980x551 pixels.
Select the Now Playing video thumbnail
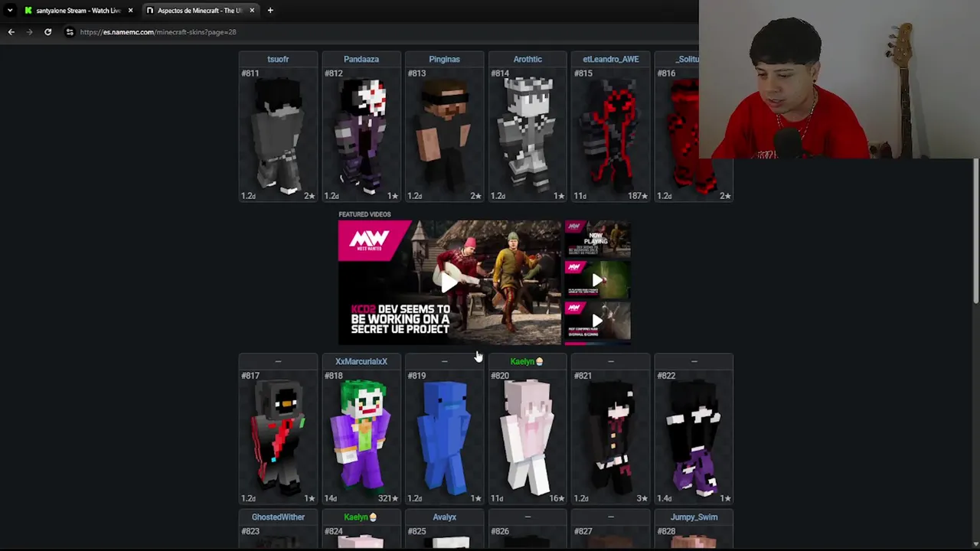click(597, 240)
